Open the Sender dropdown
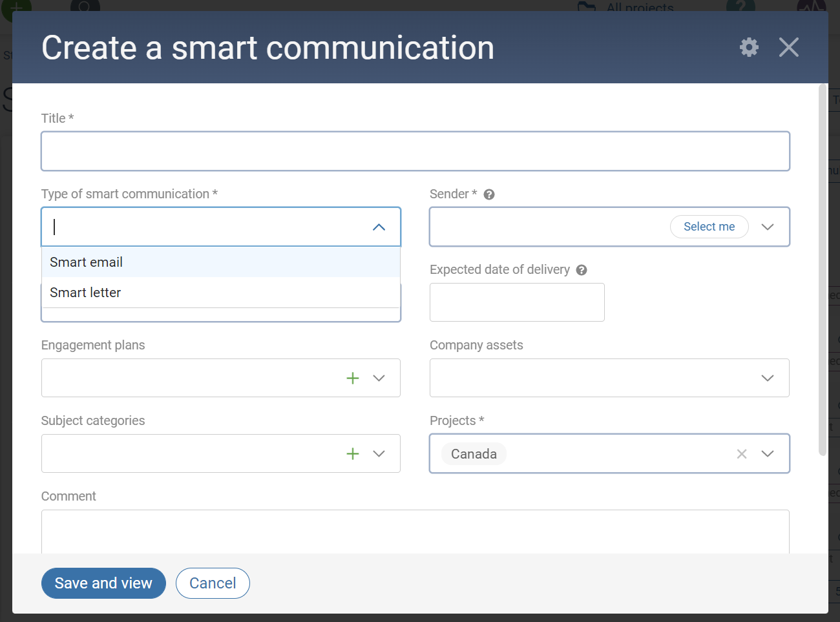This screenshot has width=840, height=622. [x=768, y=227]
